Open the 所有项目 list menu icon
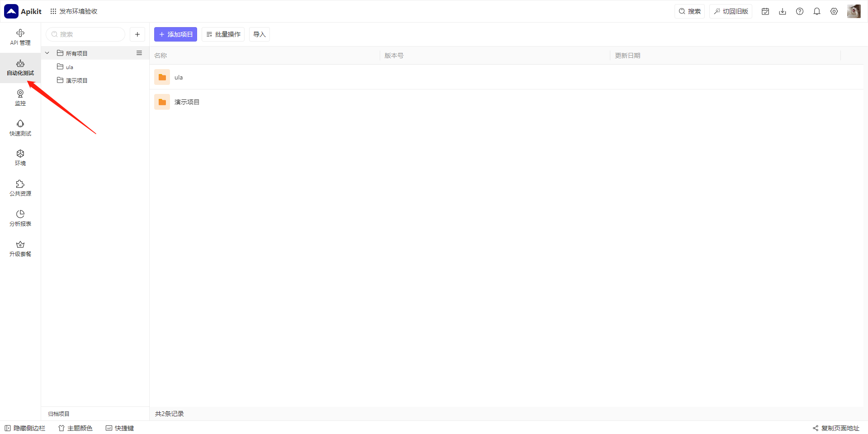 click(x=139, y=53)
